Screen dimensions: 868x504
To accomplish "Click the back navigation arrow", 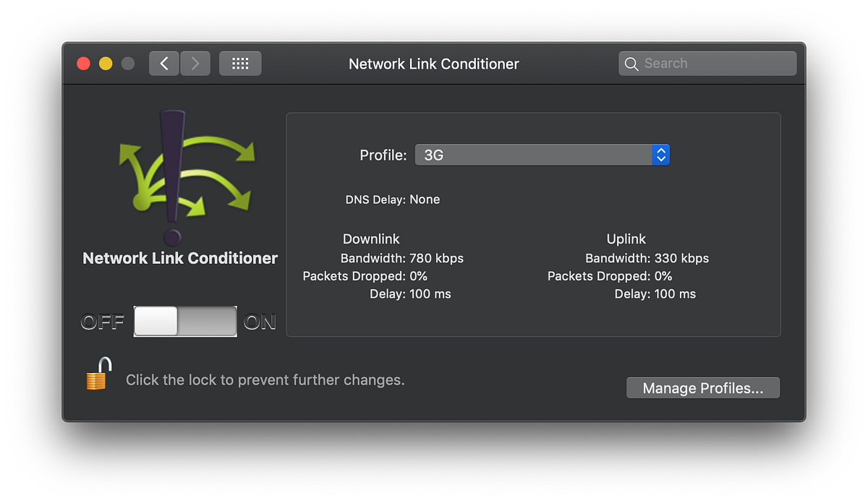I will point(163,63).
